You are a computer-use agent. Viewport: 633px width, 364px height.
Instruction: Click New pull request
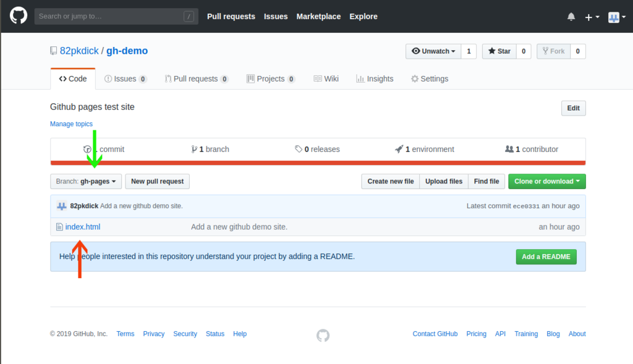(158, 181)
